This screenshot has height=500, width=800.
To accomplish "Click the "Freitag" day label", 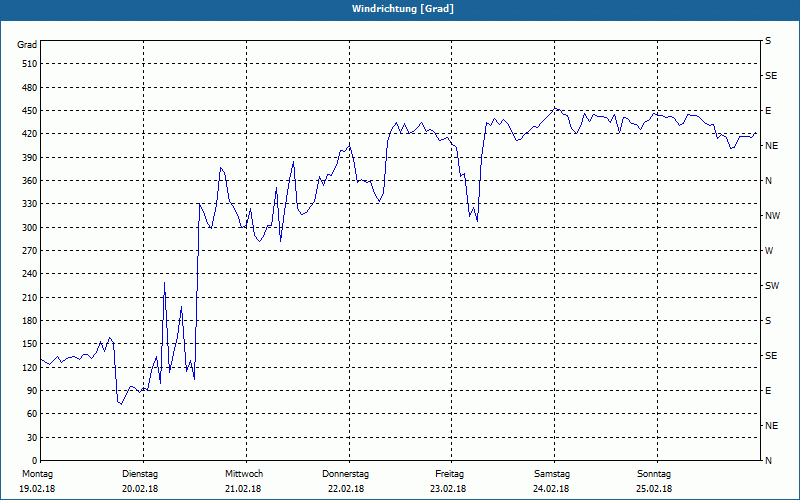I will (x=449, y=474).
